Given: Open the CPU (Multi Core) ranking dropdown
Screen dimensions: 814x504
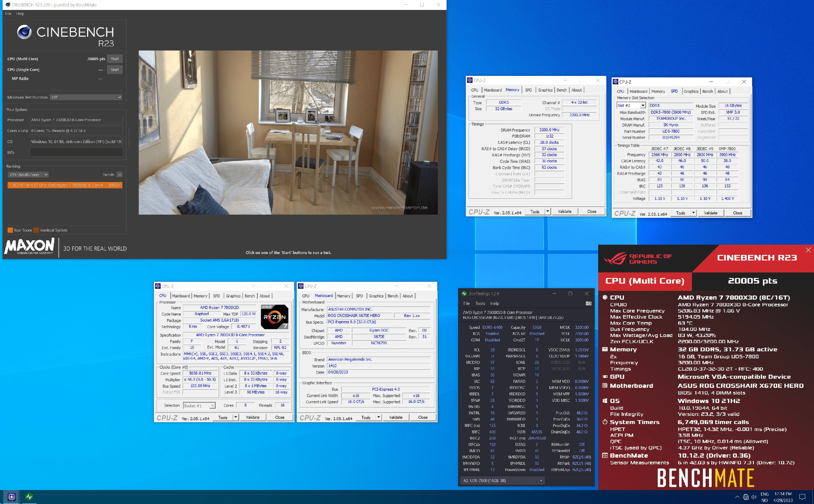Looking at the screenshot, I should 28,175.
